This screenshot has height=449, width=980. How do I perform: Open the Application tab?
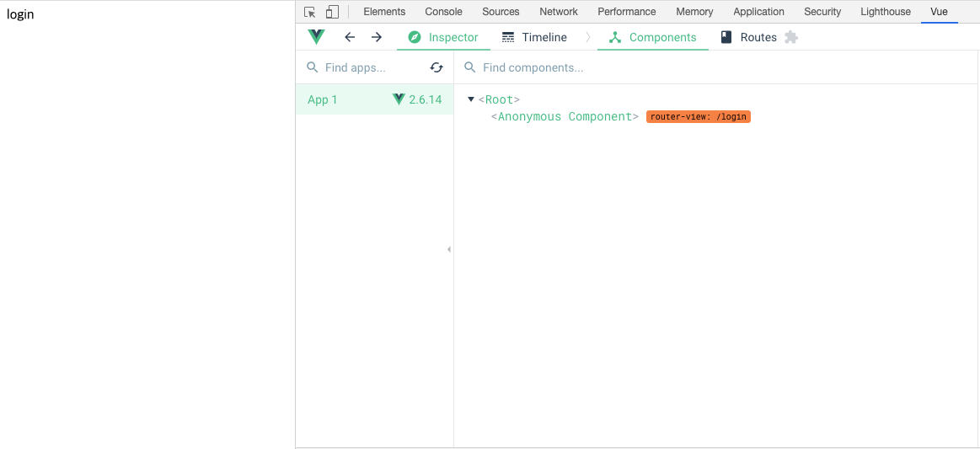click(x=758, y=11)
